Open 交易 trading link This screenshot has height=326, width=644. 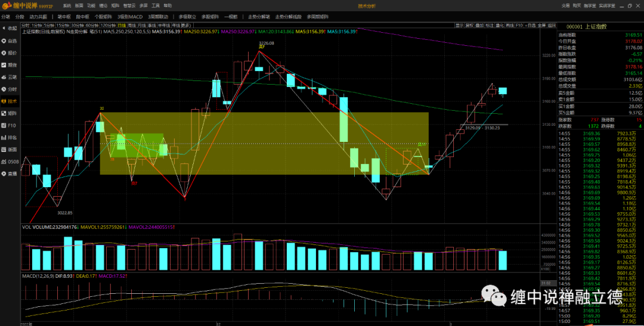coord(565,6)
